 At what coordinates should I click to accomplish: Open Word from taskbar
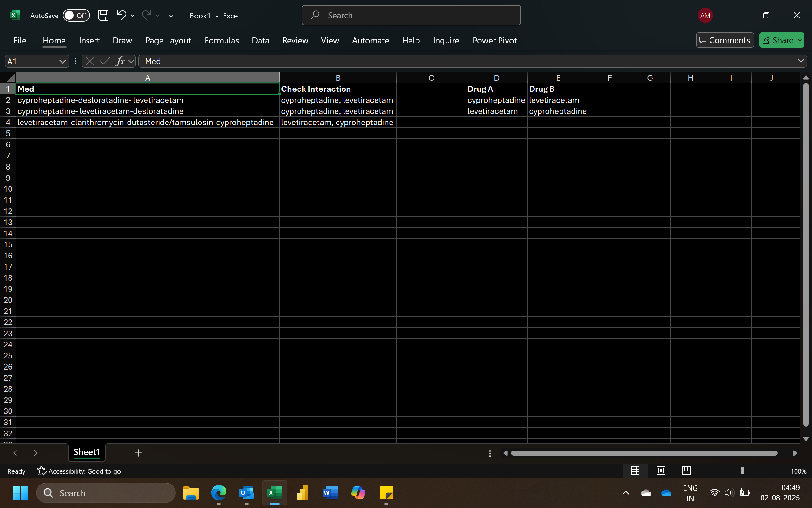tap(330, 493)
